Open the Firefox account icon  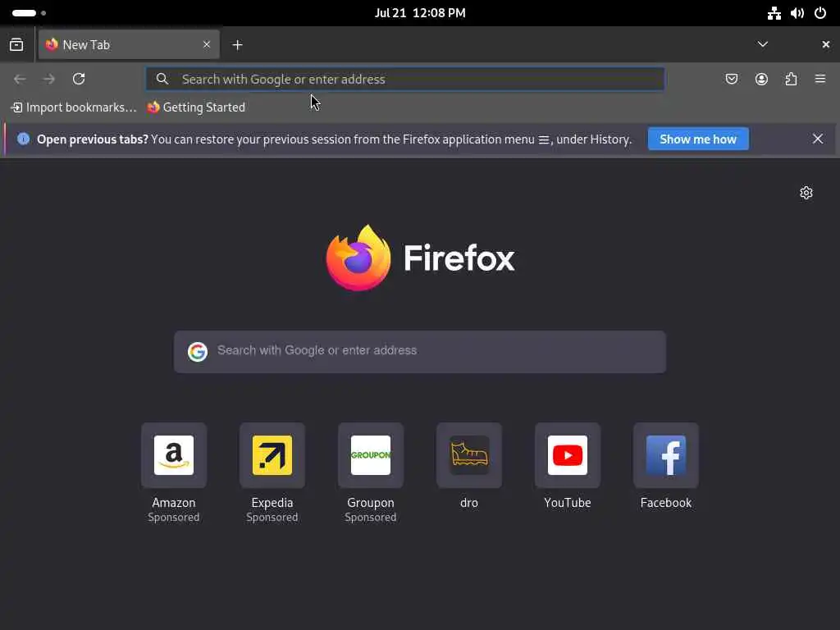pos(761,80)
